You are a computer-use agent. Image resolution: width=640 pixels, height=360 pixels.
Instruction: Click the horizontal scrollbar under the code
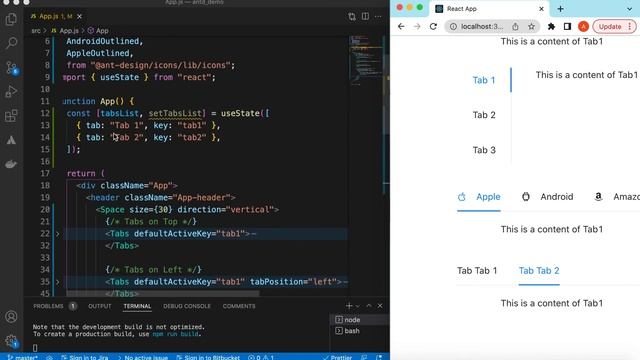pos(162,293)
